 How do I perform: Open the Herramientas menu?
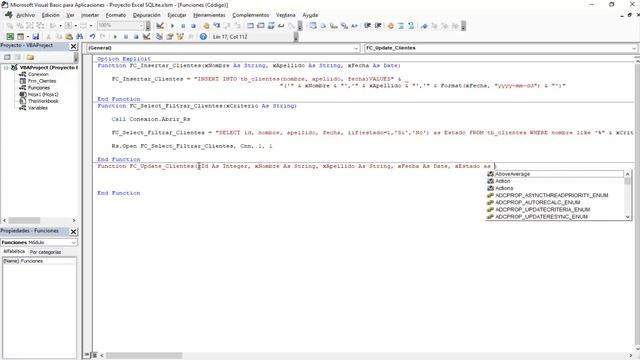click(209, 15)
